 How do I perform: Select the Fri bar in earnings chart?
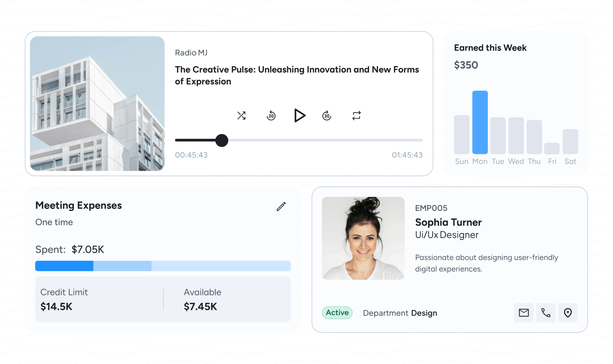point(552,149)
